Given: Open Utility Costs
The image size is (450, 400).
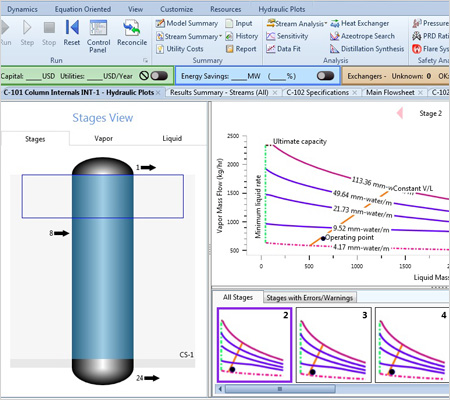Looking at the screenshot, I should 180,49.
